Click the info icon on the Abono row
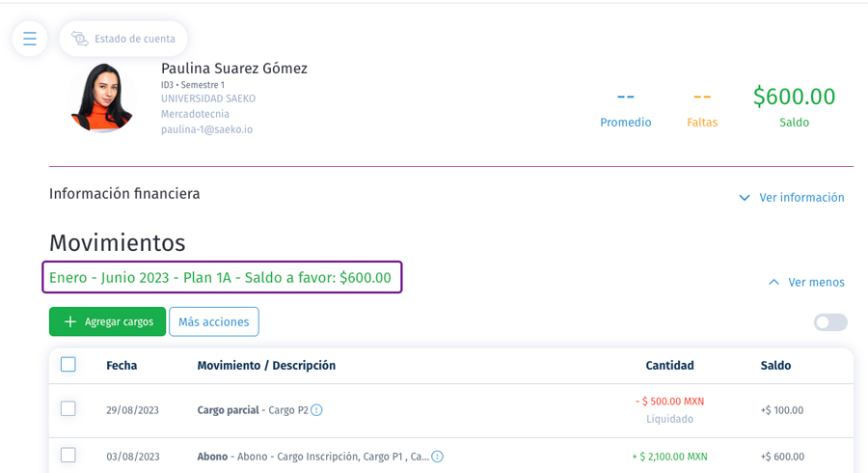Image resolution: width=868 pixels, height=473 pixels. pyautogui.click(x=437, y=457)
